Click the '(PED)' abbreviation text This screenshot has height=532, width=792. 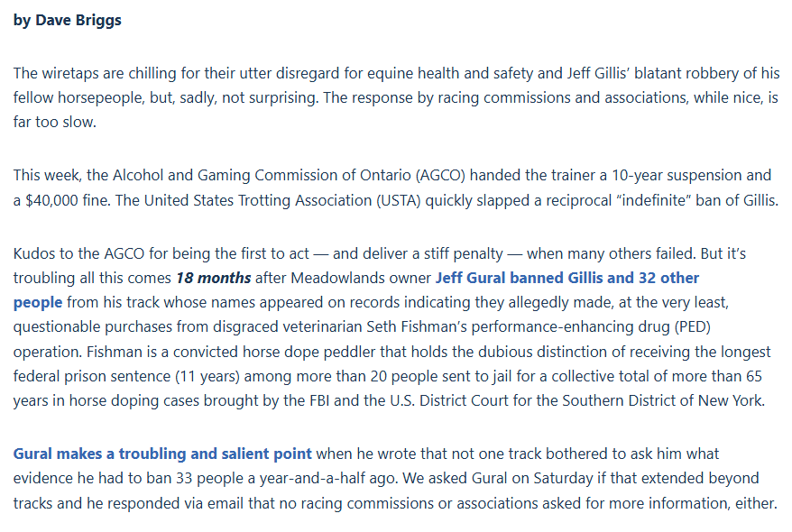click(x=693, y=327)
